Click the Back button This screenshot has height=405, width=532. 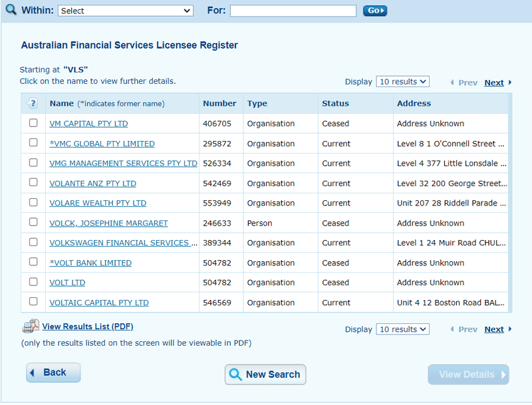click(x=53, y=372)
